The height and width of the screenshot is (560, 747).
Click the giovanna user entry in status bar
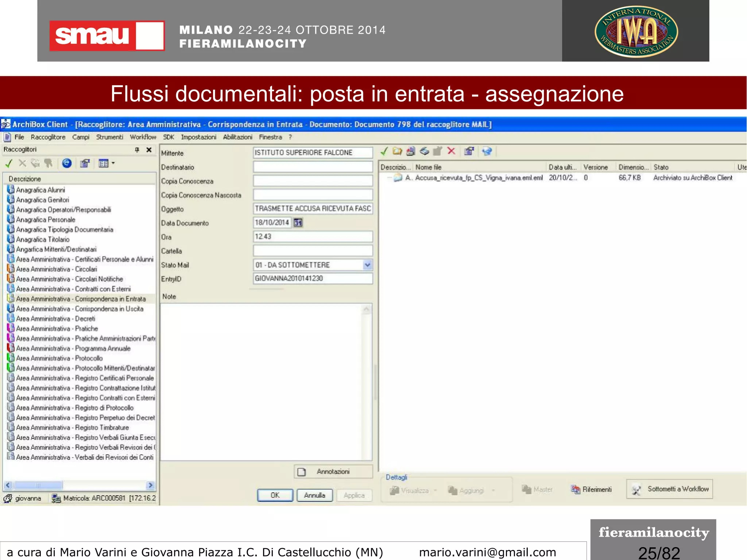click(23, 498)
